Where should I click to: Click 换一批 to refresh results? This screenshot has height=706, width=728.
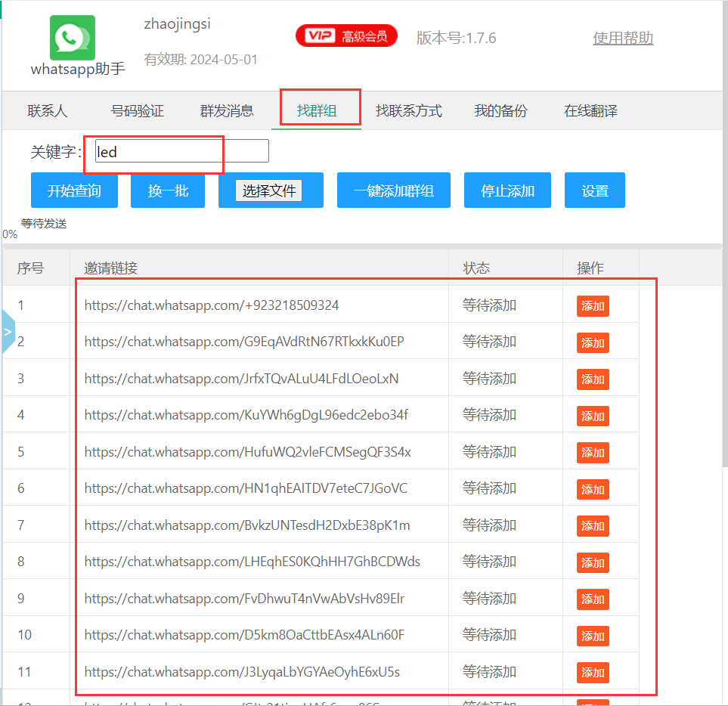tap(168, 190)
